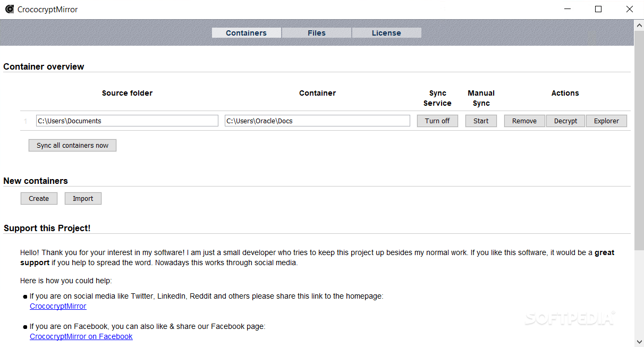Click the "New containers" heading
644x347 pixels.
(x=36, y=181)
